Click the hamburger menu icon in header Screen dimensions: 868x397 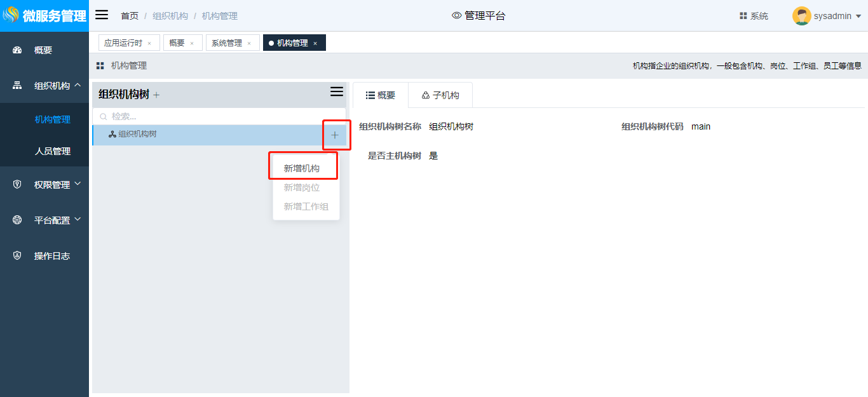point(102,15)
